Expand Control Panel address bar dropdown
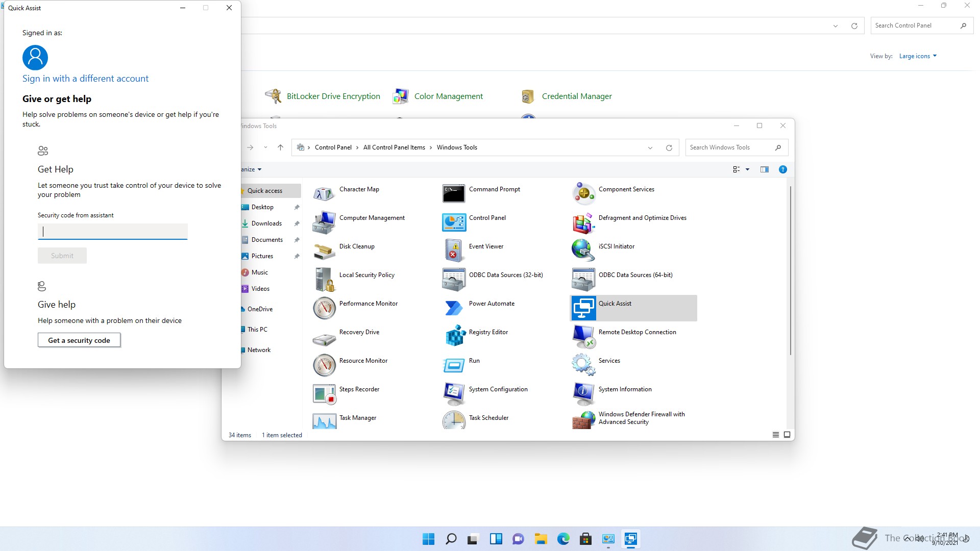 (836, 26)
